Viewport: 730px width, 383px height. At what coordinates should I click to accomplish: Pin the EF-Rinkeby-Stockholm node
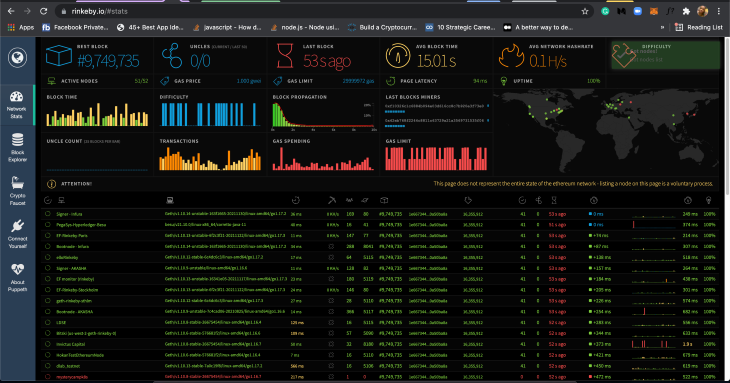pos(47,290)
